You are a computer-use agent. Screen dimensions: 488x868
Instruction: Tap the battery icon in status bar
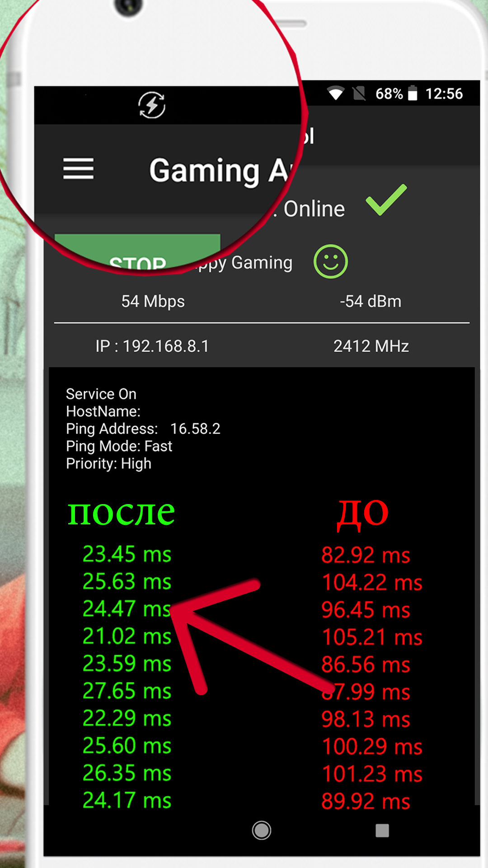[413, 93]
